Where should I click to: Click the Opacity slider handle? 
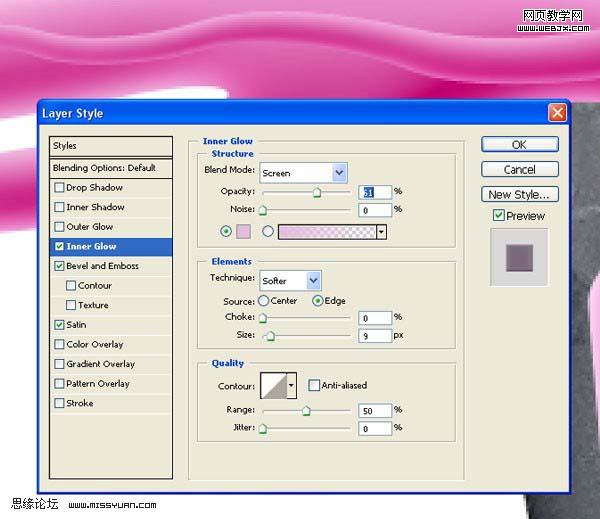coord(317,192)
